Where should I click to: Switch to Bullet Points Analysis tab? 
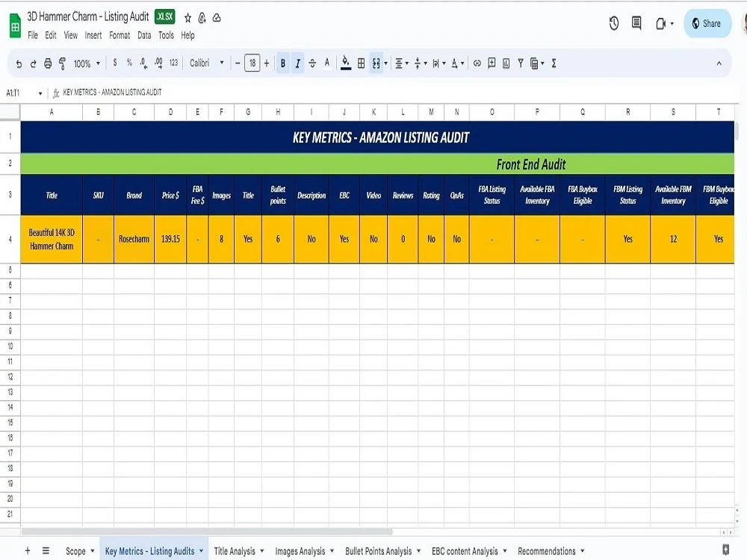pos(378,552)
